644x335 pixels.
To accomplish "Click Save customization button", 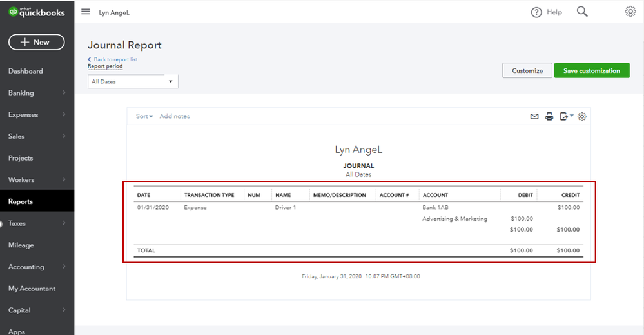I will (x=591, y=71).
